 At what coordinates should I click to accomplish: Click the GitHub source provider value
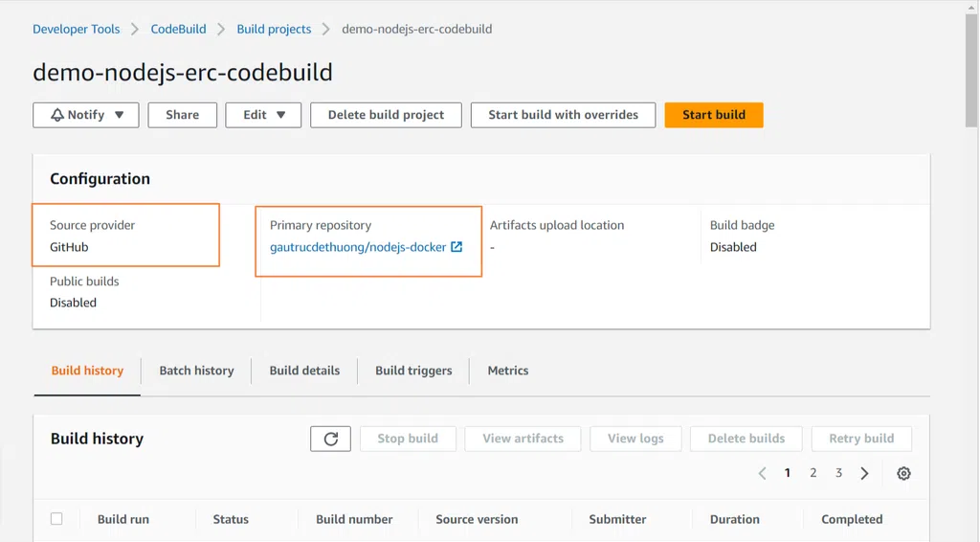(69, 247)
